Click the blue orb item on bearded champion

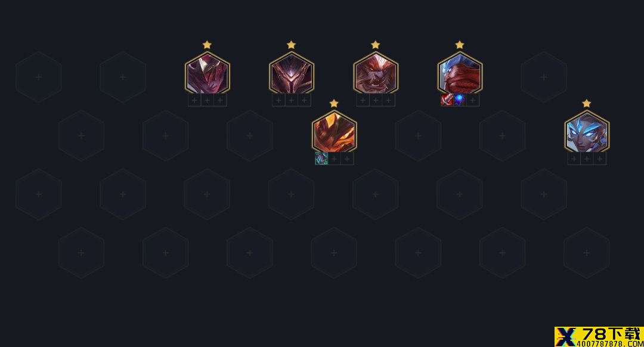(460, 100)
